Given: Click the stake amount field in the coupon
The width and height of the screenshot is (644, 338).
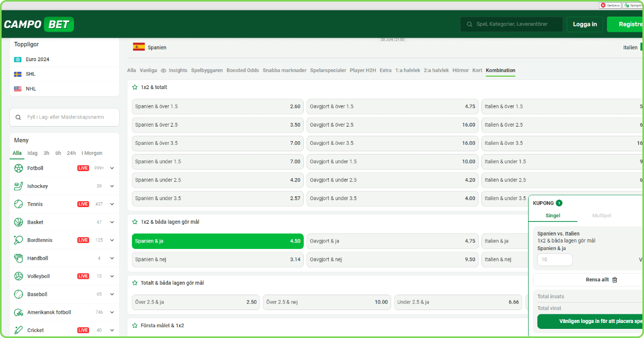Looking at the screenshot, I should click(x=555, y=260).
